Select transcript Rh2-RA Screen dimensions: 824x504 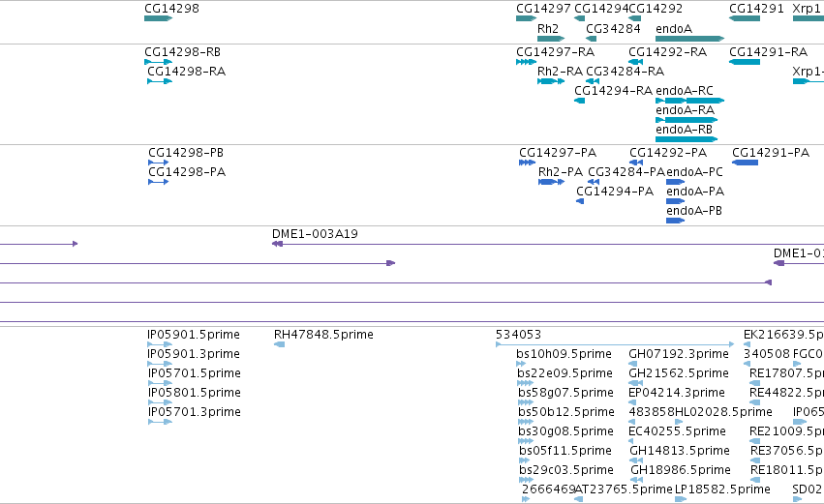pos(560,72)
